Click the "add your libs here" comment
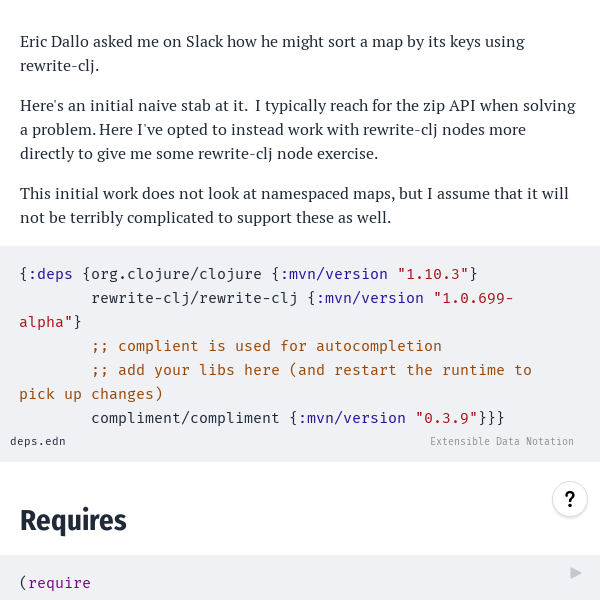This screenshot has height=600, width=600. tap(276, 382)
